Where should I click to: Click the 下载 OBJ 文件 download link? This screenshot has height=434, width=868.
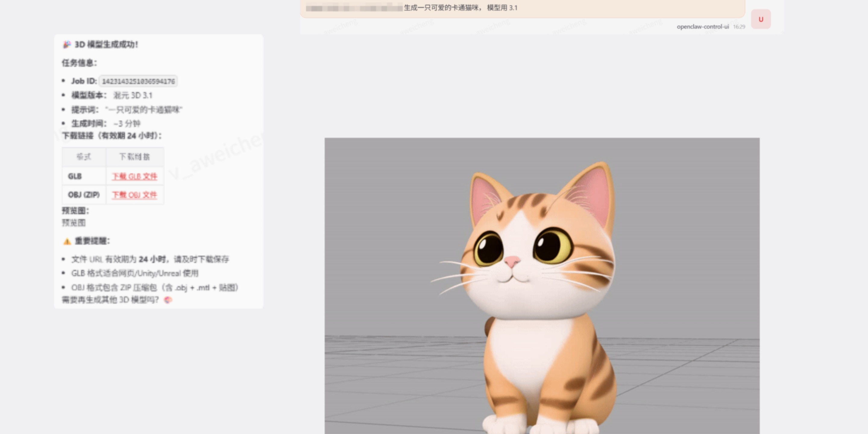(134, 195)
